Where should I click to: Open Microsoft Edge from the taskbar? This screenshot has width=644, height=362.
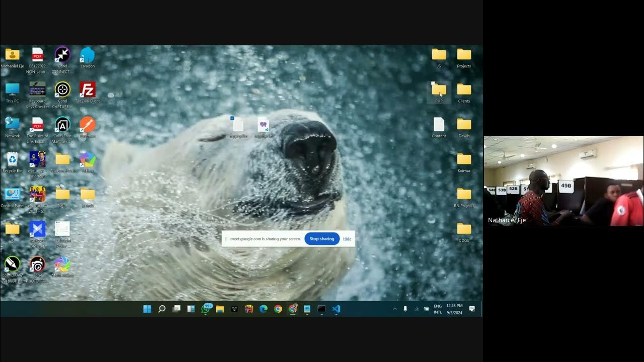pos(263,309)
